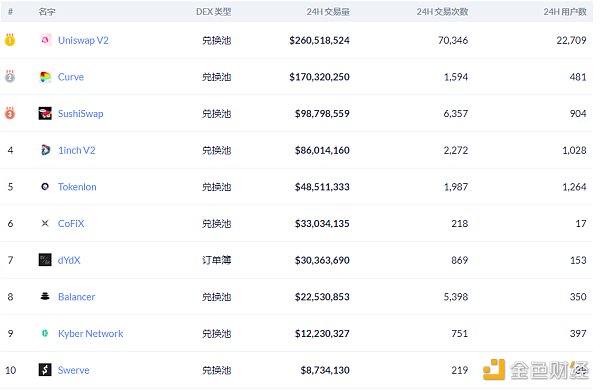
Task: Click the gold first-place medal badge
Action: pos(10,40)
